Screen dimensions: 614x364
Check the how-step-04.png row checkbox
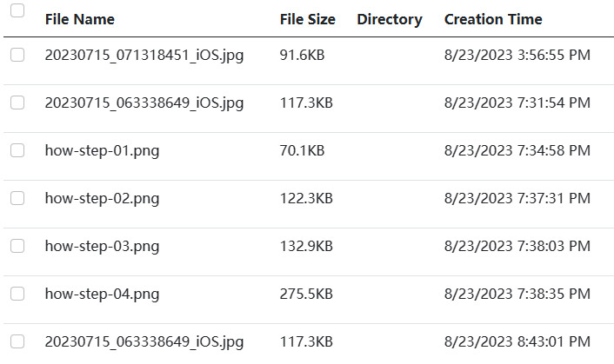pyautogui.click(x=17, y=294)
